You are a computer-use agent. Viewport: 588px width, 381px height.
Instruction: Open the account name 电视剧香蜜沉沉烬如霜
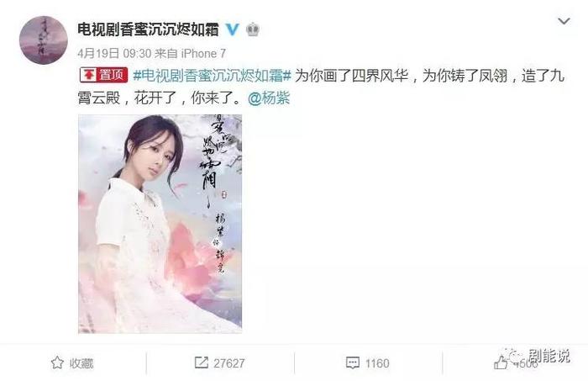148,29
